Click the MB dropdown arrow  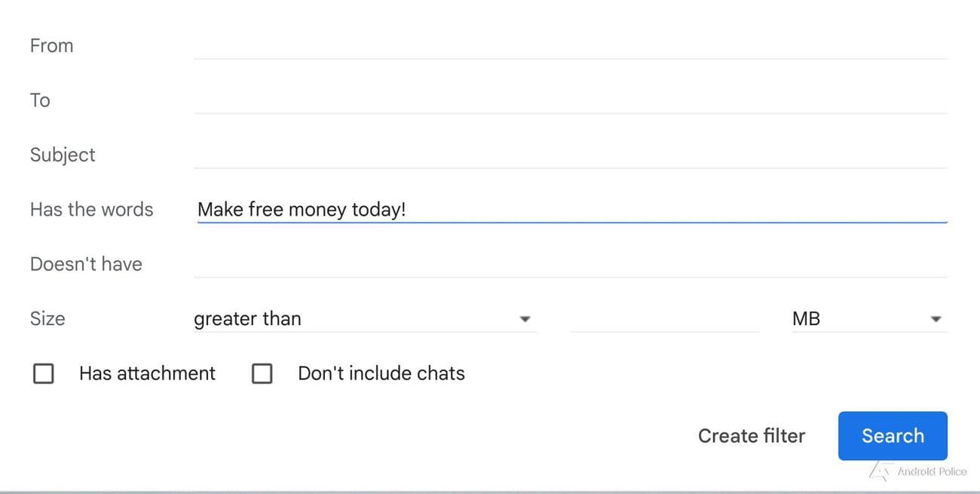(x=935, y=319)
